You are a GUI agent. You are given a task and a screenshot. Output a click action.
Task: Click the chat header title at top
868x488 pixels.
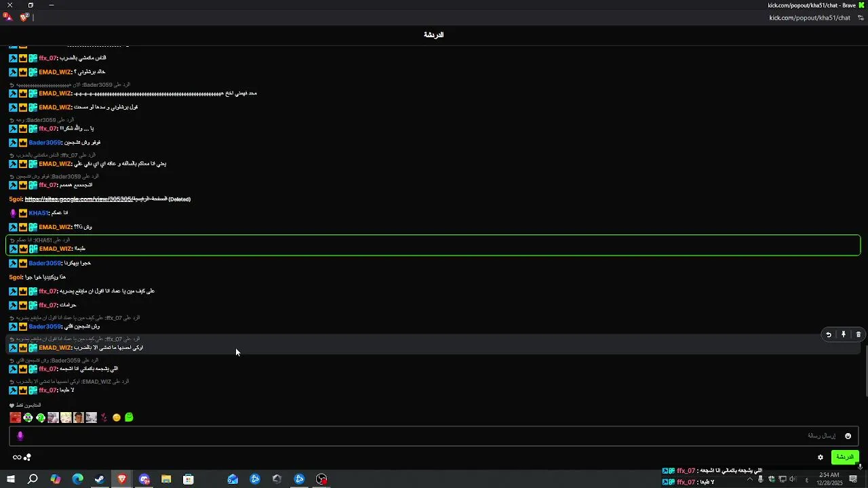pos(434,35)
